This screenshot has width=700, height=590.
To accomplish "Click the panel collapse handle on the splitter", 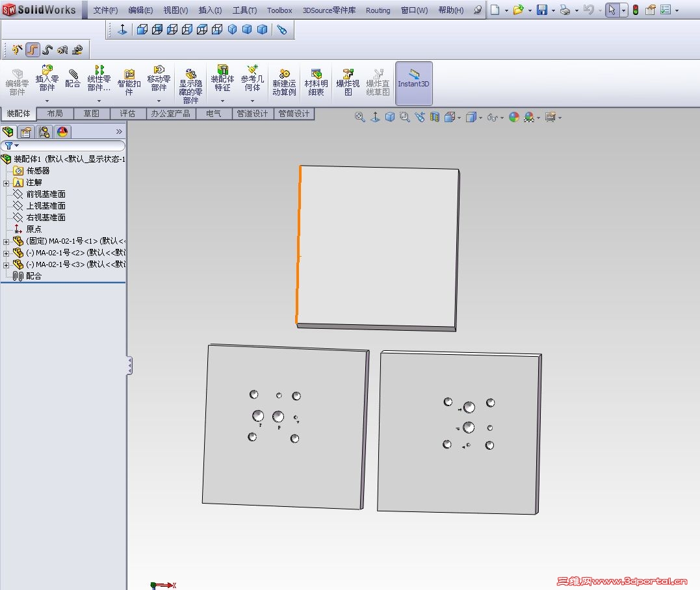I will [x=129, y=366].
